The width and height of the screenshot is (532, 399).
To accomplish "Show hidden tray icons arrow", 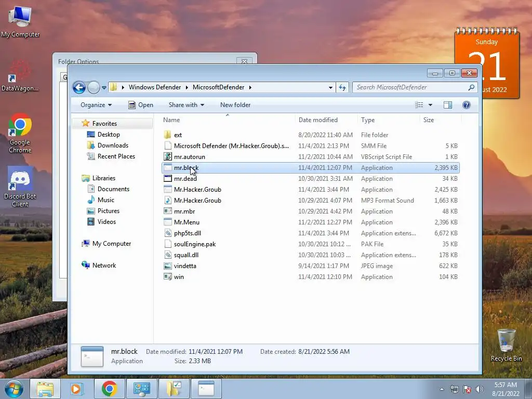I will 442,389.
